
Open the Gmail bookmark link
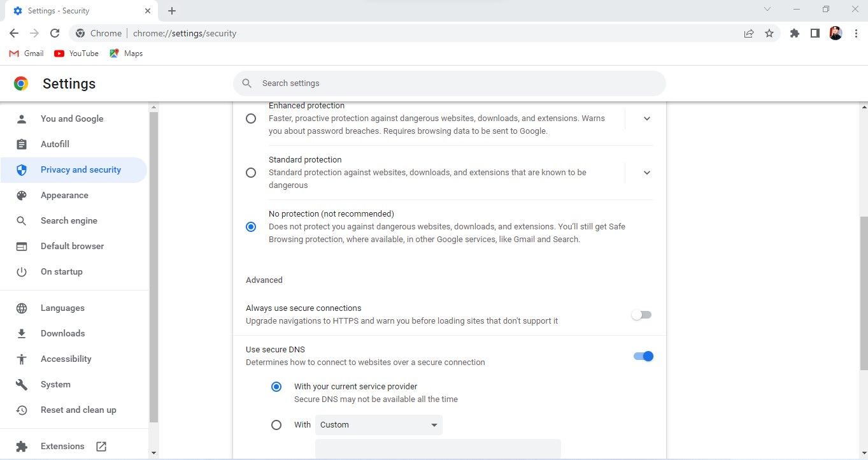(x=27, y=54)
